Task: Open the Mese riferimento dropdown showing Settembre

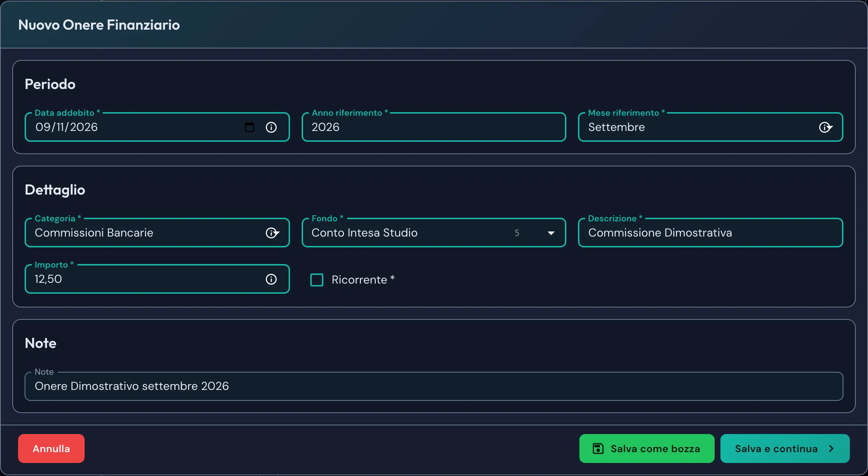Action: (x=710, y=127)
